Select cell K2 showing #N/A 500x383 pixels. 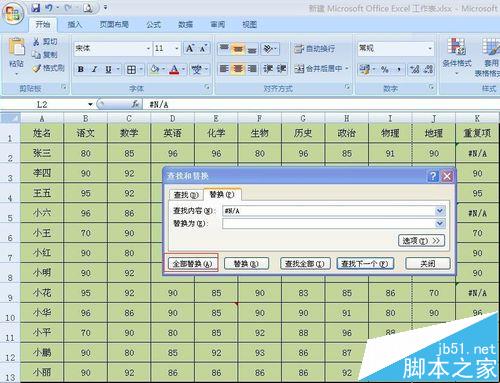click(x=477, y=153)
